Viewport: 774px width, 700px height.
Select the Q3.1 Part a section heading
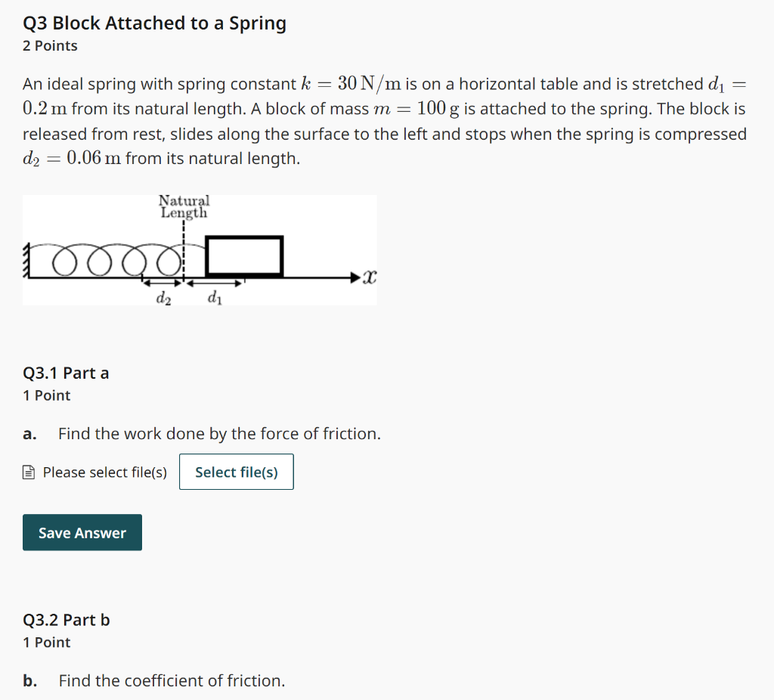[x=65, y=373]
